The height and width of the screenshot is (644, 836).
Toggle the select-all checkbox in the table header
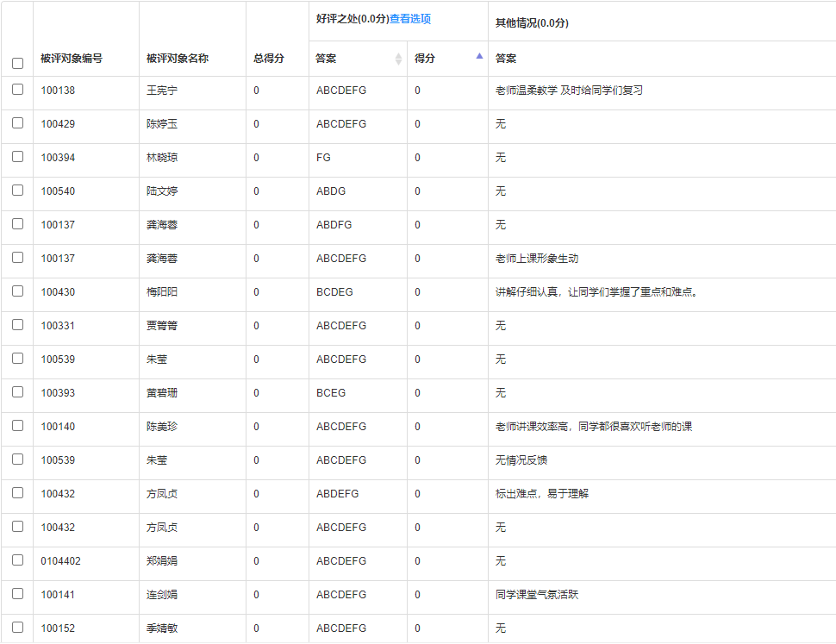17,63
